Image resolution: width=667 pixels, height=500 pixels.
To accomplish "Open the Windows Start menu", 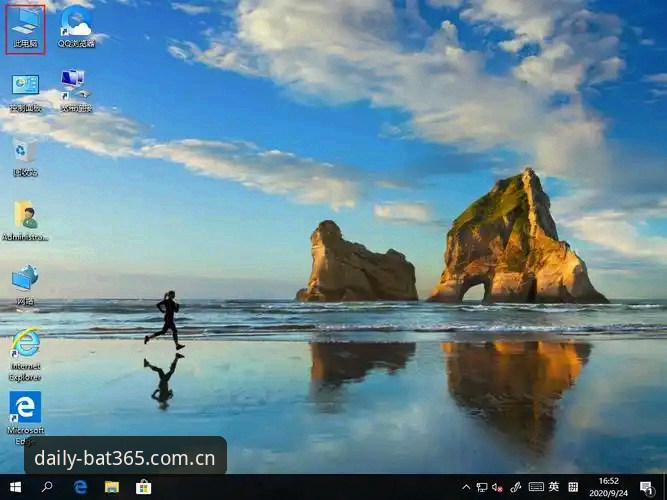I will click(15, 487).
